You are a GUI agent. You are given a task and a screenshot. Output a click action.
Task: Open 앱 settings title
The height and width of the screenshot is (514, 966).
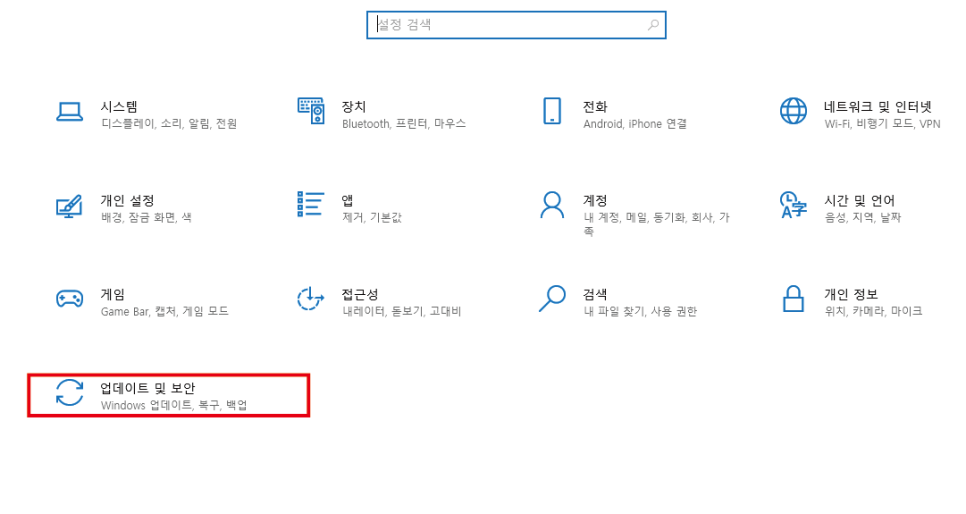tap(347, 200)
